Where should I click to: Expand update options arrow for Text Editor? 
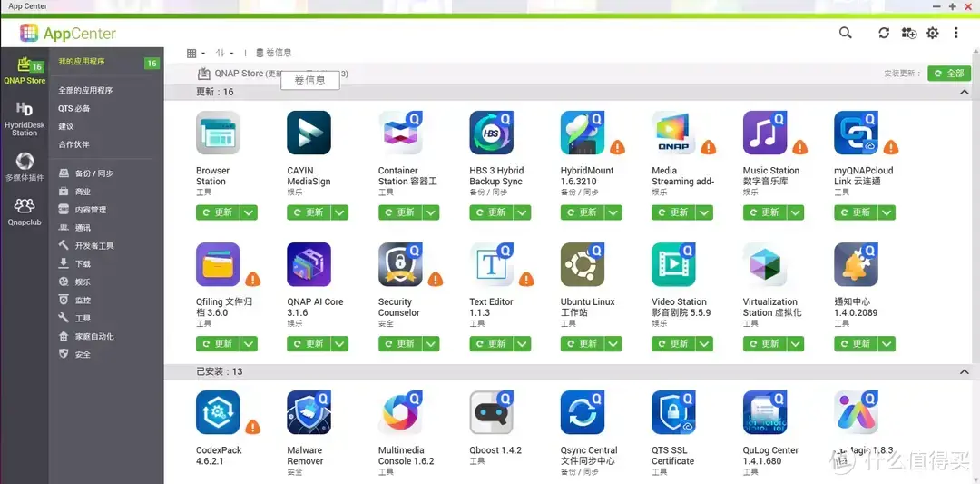coord(523,344)
